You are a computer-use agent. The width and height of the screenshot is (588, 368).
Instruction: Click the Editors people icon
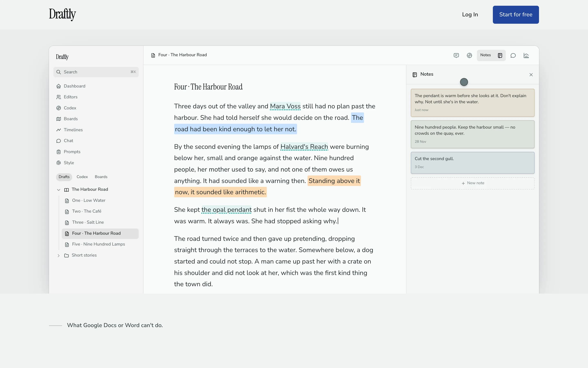[59, 97]
